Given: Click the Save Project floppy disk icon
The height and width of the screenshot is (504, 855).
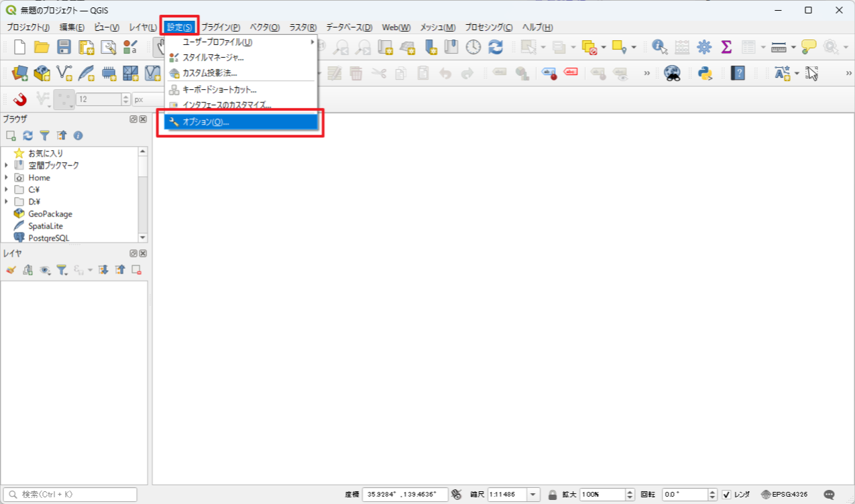Looking at the screenshot, I should tap(64, 47).
